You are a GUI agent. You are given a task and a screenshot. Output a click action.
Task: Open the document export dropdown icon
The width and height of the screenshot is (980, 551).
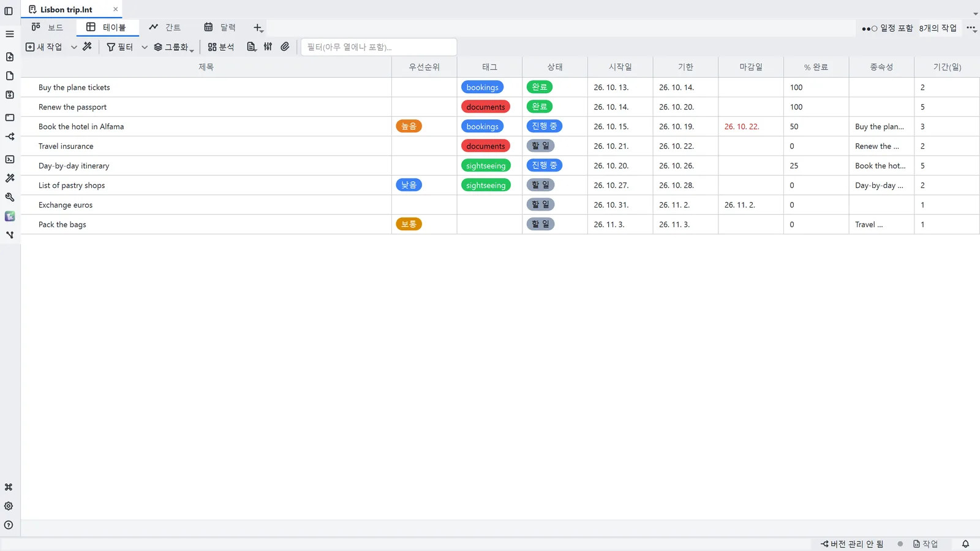click(251, 47)
